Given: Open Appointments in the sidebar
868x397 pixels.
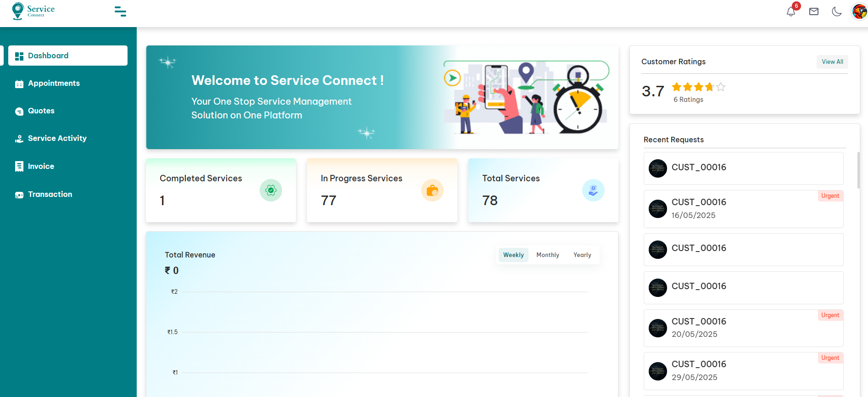Looking at the screenshot, I should pos(54,84).
